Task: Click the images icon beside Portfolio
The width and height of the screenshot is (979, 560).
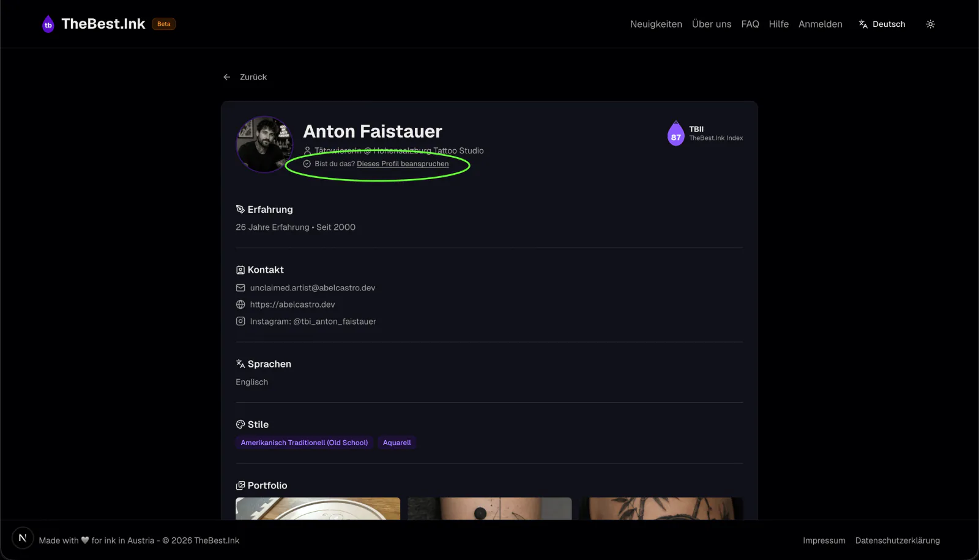Action: [x=240, y=485]
